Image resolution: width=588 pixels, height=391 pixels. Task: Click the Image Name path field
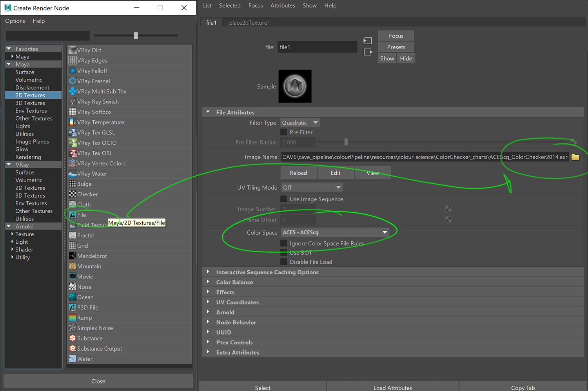pos(425,157)
